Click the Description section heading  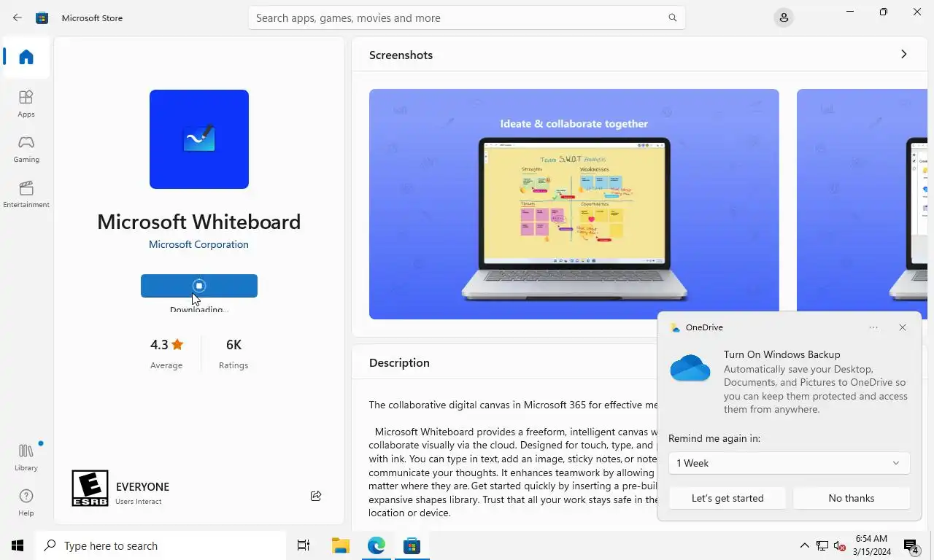click(399, 362)
